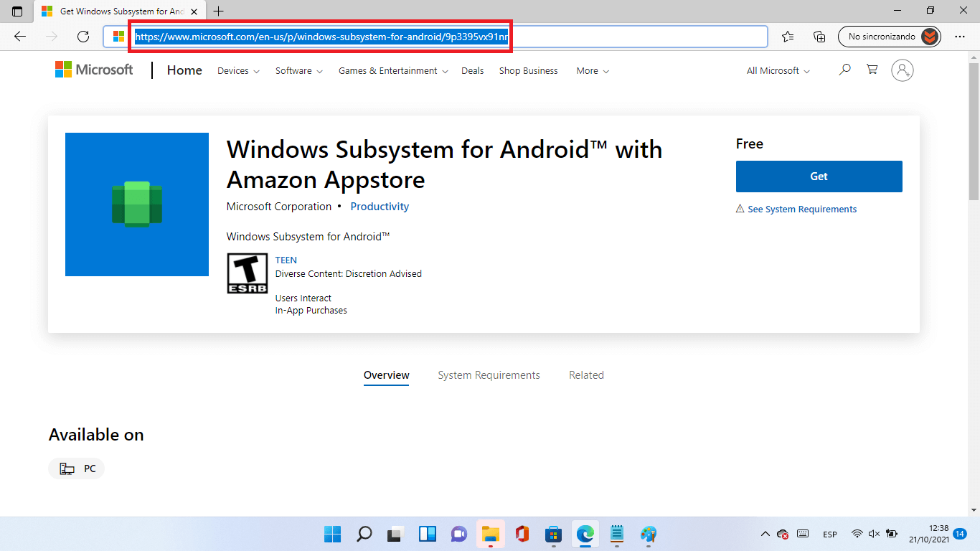This screenshot has width=980, height=551.
Task: Open the Shop Business page
Action: pos(529,71)
